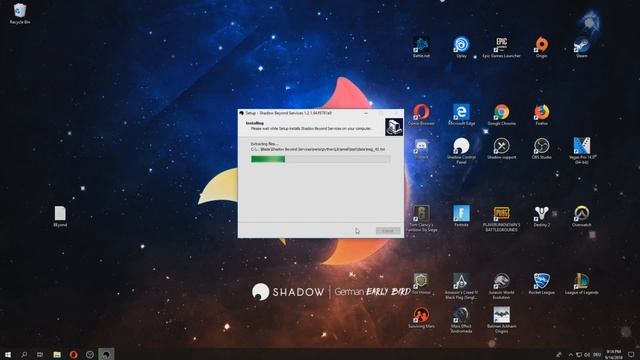Open the Recycle Bin desktop icon
Image resolution: width=640 pixels, height=360 pixels.
tap(20, 13)
